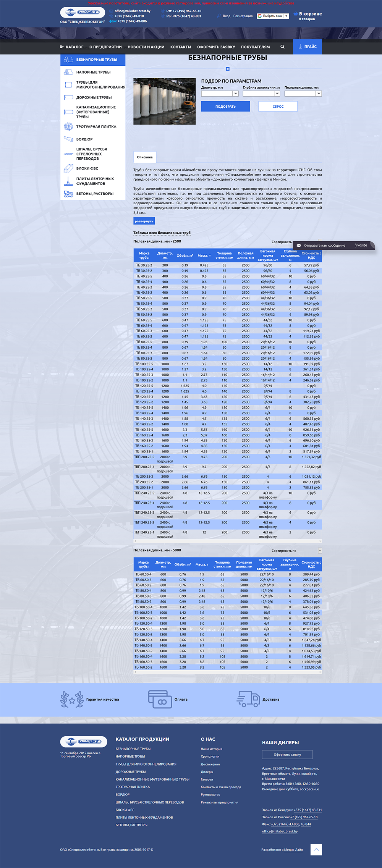382x868 pixels.
Task: Click footer link Тротуарная плитка
Action: click(x=133, y=787)
